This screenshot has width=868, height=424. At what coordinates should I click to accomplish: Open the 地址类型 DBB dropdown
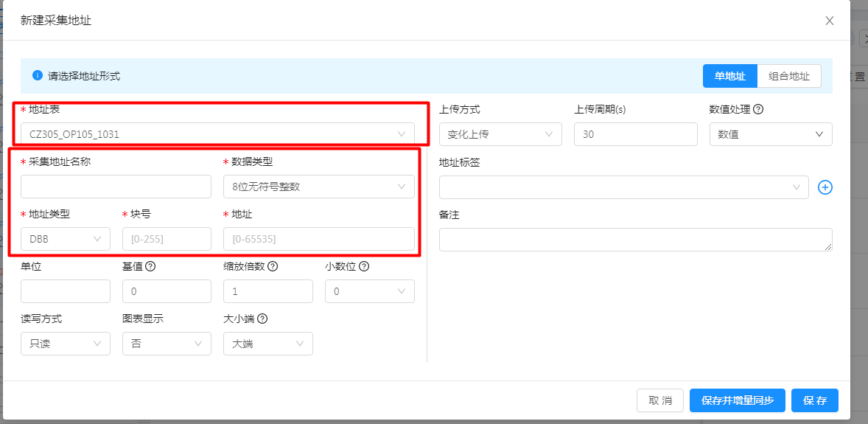[66, 239]
